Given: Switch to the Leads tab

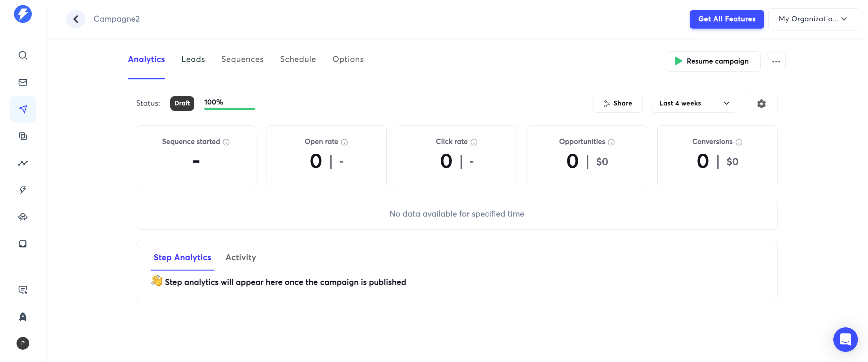Looking at the screenshot, I should pos(193,59).
